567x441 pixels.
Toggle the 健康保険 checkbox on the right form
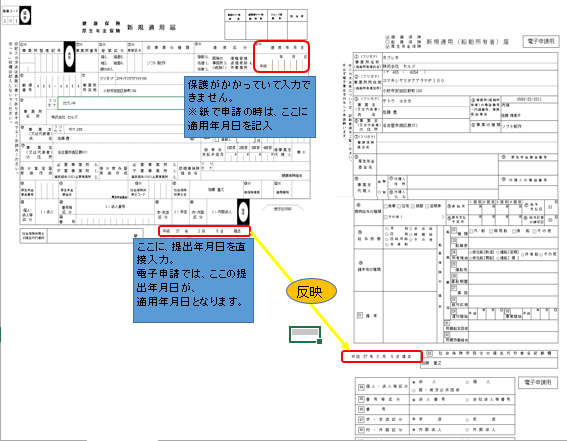click(x=388, y=37)
